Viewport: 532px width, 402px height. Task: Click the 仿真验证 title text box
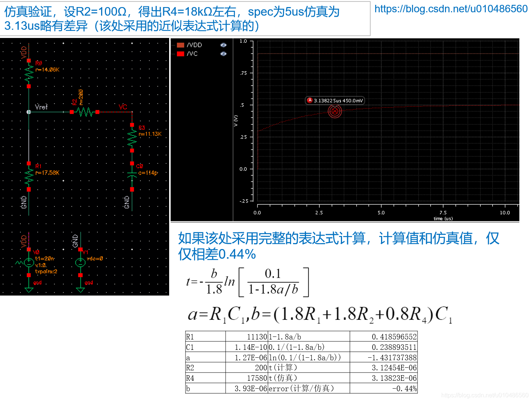[185, 19]
